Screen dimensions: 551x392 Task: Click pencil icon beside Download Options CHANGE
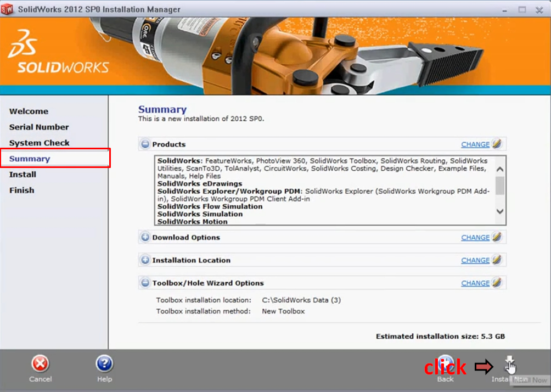click(497, 237)
